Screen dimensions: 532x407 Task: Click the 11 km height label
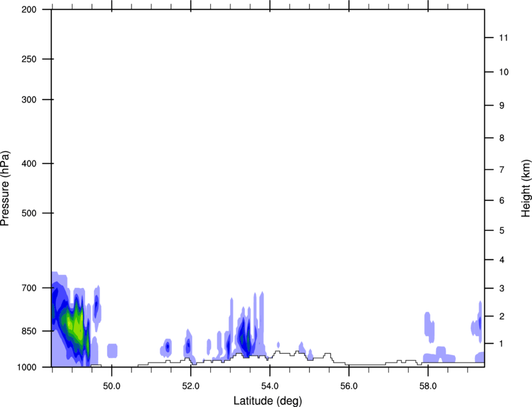tap(504, 38)
